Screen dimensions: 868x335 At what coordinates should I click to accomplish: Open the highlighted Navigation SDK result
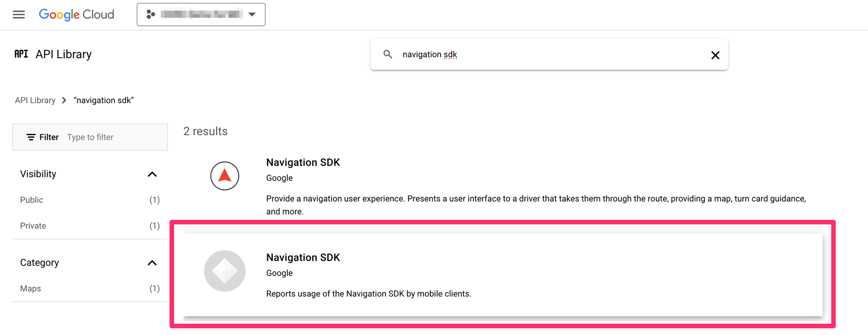click(303, 257)
